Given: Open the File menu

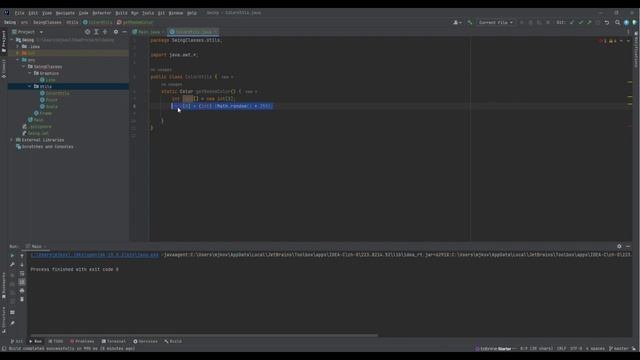Looking at the screenshot, I should pos(19,13).
